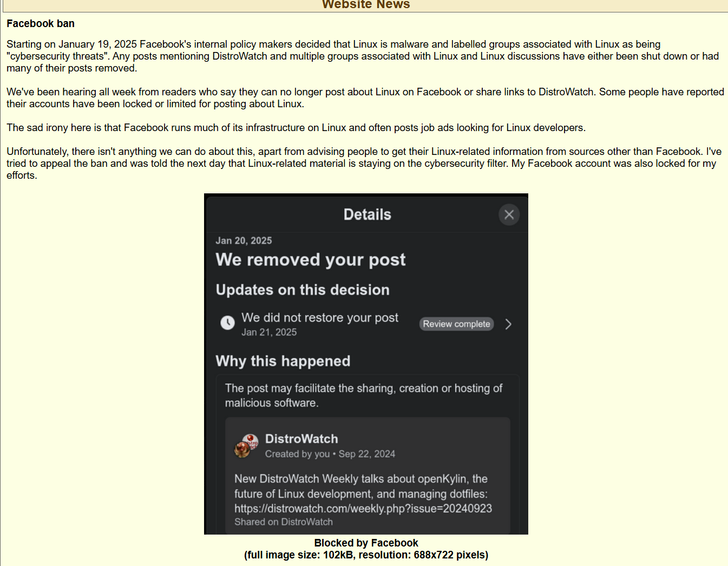
Task: Click the malicious software reason text
Action: pos(364,395)
